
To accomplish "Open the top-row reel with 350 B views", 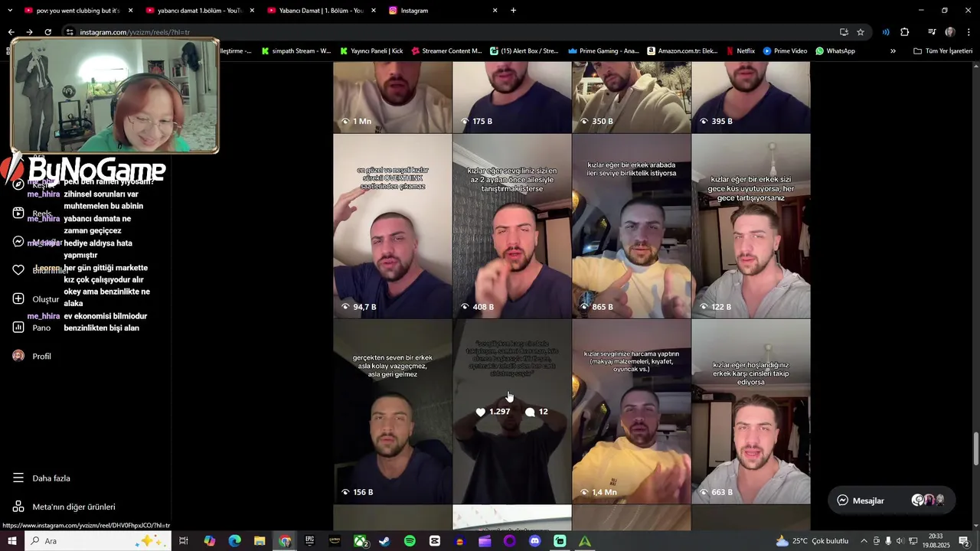I will (x=631, y=97).
